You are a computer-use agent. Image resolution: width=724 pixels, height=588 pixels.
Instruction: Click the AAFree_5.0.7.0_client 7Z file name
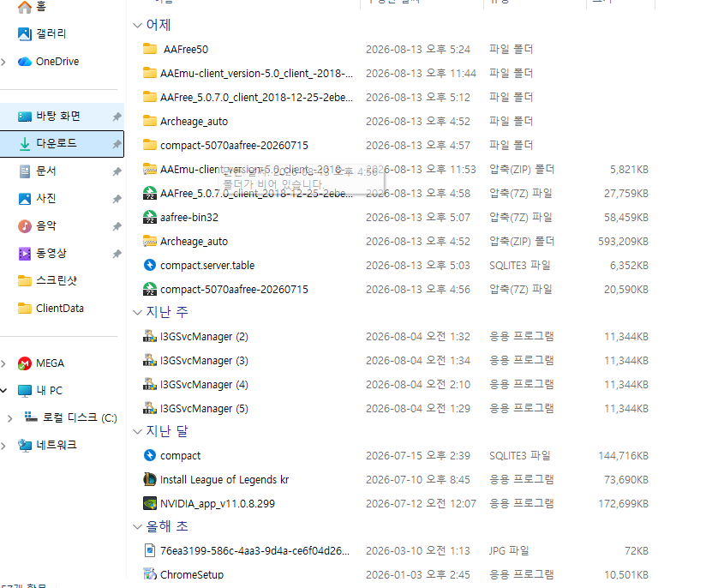(x=256, y=193)
